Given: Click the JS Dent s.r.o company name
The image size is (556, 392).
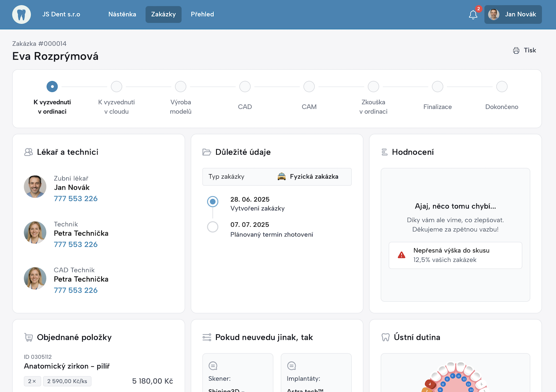Looking at the screenshot, I should coord(61,14).
